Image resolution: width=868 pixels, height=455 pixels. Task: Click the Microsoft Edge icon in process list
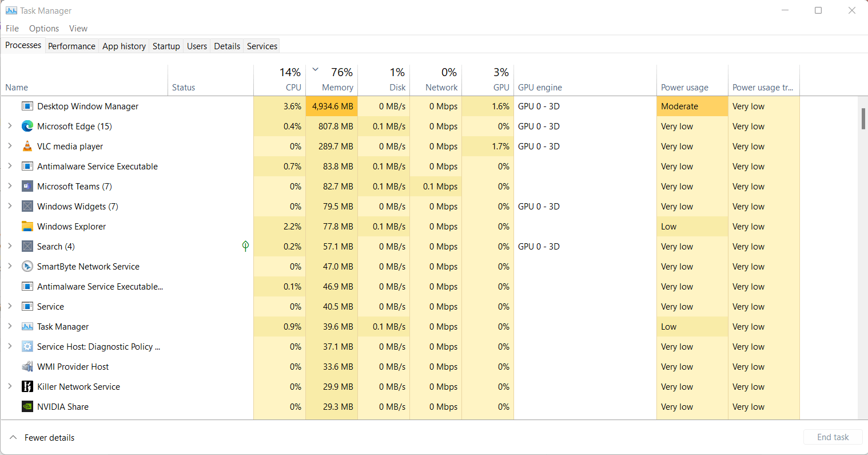[27, 126]
